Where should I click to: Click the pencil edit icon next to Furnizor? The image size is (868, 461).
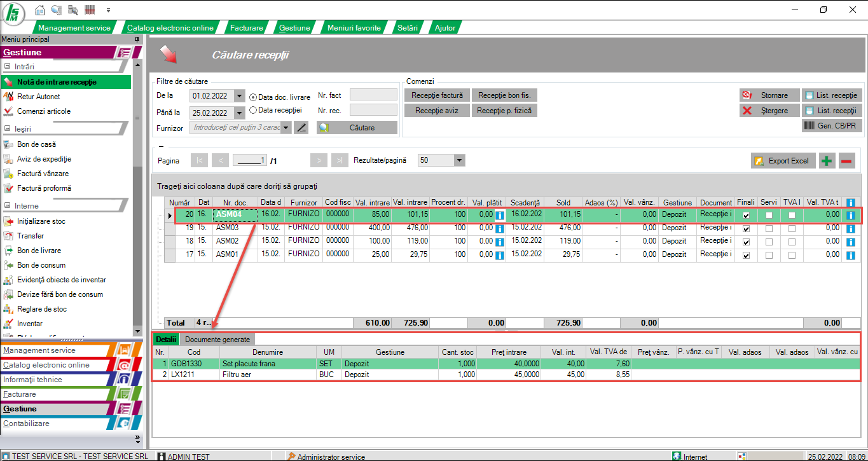pyautogui.click(x=301, y=128)
